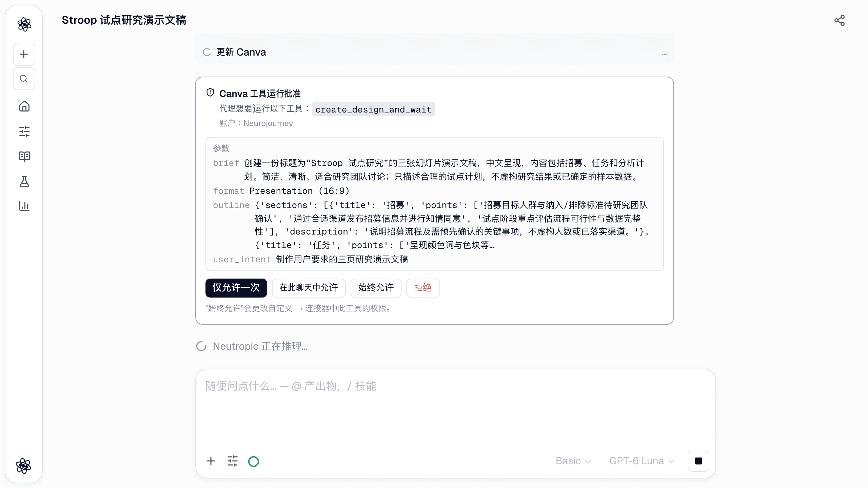Click the 参数 section label
The width and height of the screenshot is (868, 488).
click(x=221, y=148)
